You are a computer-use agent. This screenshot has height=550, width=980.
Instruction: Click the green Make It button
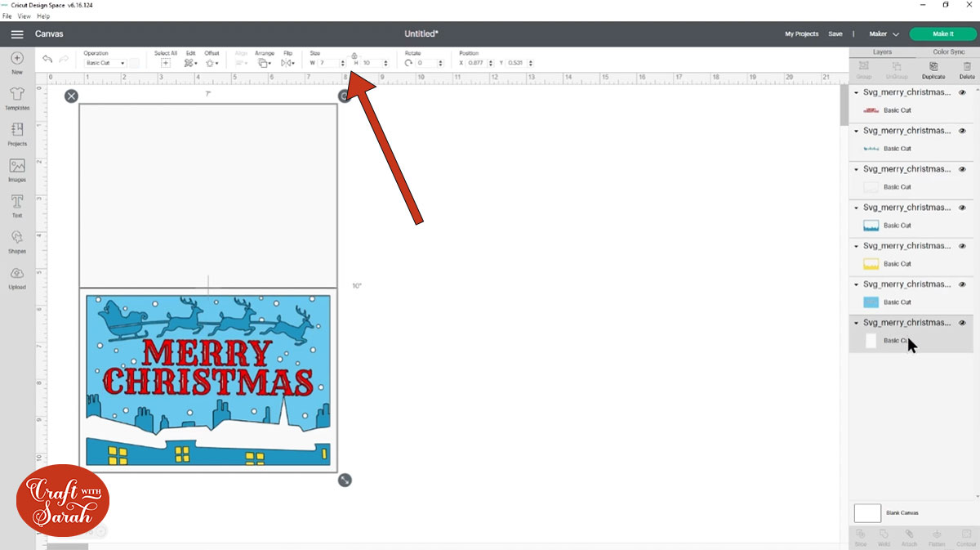[x=942, y=34]
